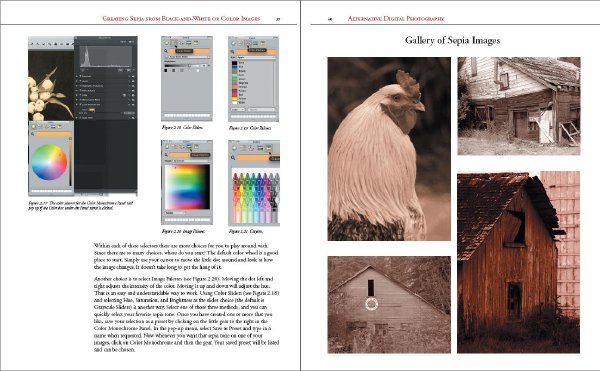Toggle the Color Monochrome adjustment checkbox
The height and width of the screenshot is (371, 600).
(80, 104)
